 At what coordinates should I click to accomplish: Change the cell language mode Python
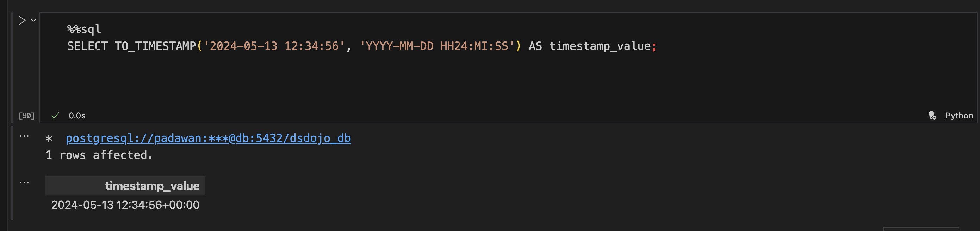(959, 115)
